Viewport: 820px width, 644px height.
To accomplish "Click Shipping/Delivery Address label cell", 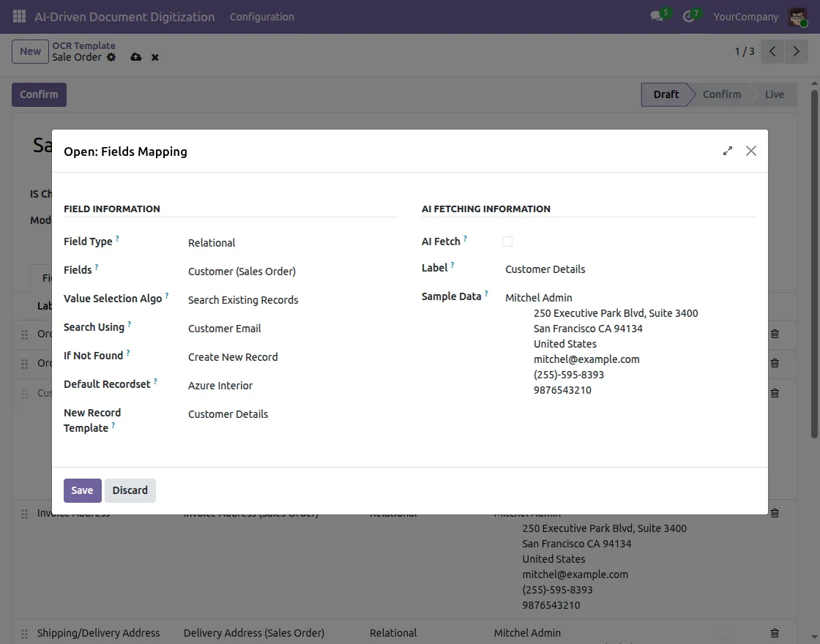I will [98, 633].
